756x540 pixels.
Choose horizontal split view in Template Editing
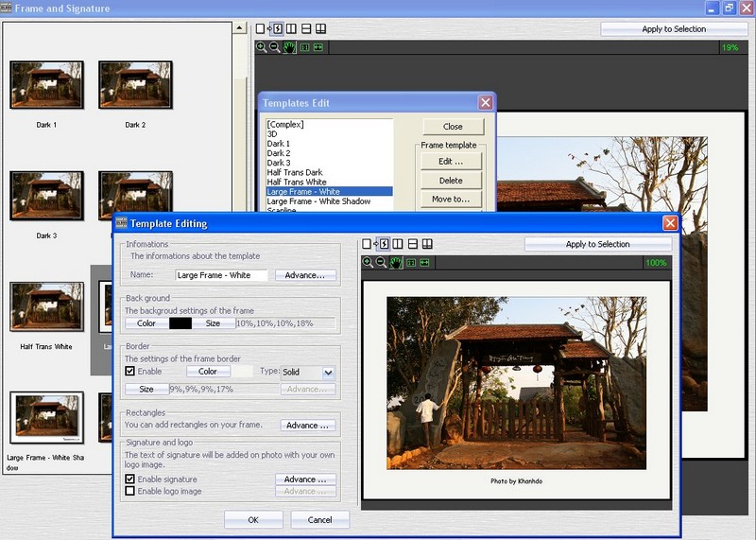click(412, 244)
